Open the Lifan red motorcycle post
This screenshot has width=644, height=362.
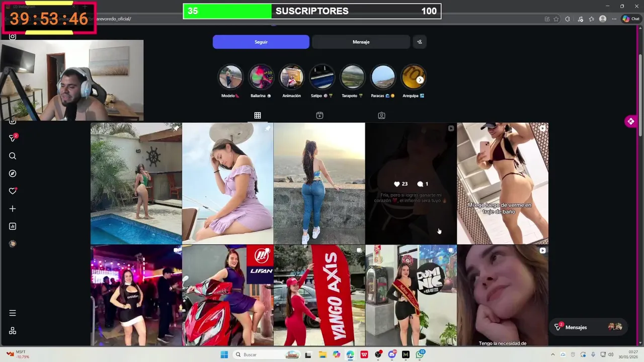click(x=227, y=296)
